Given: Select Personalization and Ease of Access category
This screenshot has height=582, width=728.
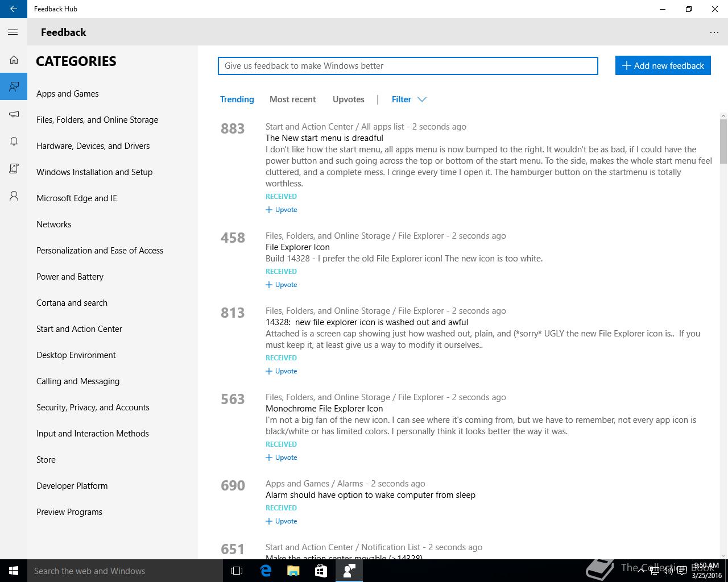Looking at the screenshot, I should click(x=100, y=251).
